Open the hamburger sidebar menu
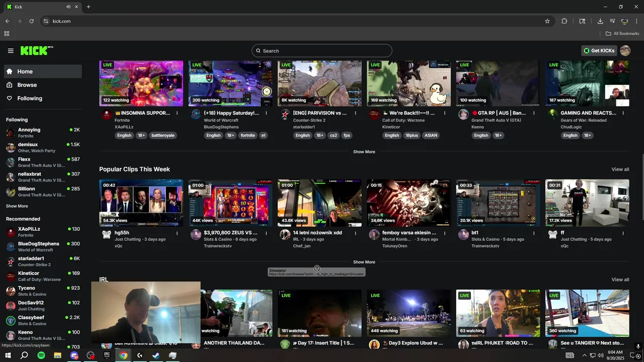This screenshot has height=362, width=644. point(11,51)
